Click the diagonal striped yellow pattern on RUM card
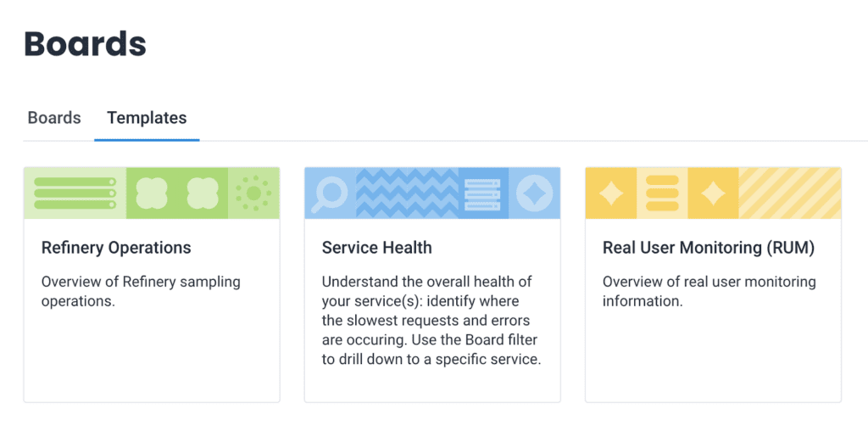This screenshot has height=431, width=868. click(x=790, y=193)
